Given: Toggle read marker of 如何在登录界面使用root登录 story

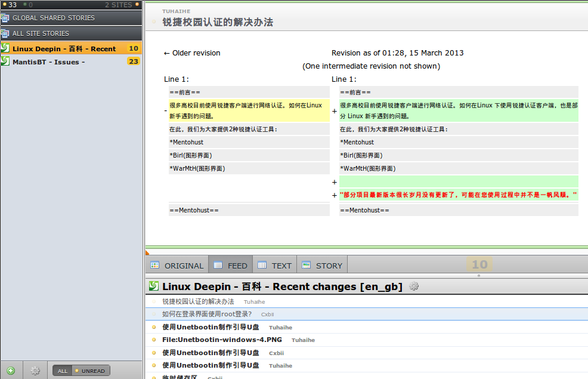Looking at the screenshot, I should click(154, 314).
